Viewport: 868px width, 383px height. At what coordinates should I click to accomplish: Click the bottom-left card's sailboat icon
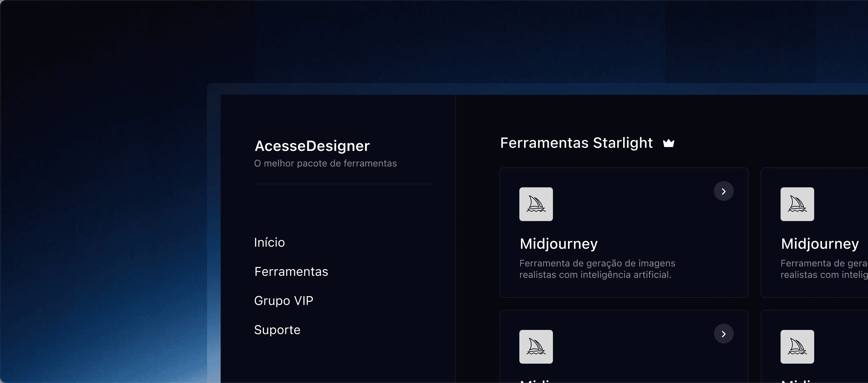point(536,347)
